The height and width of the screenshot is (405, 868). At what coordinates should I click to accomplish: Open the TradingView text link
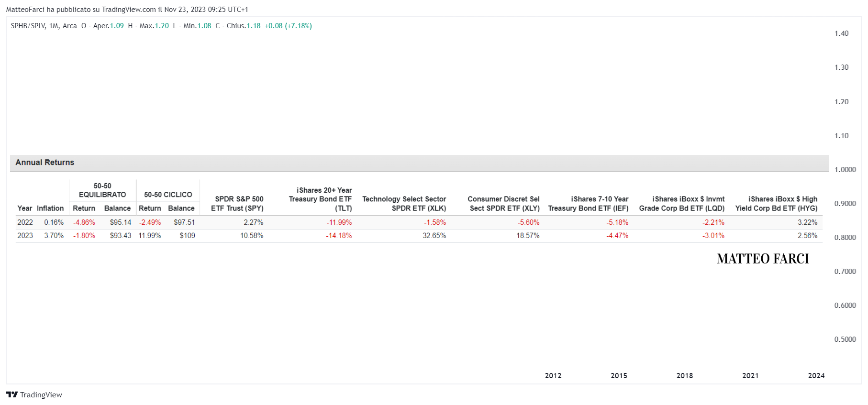[x=41, y=394]
